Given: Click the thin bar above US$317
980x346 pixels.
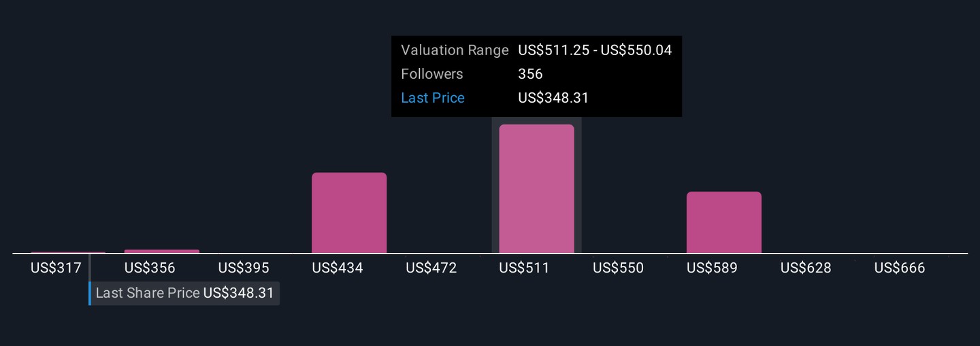Looking at the screenshot, I should click(68, 253).
